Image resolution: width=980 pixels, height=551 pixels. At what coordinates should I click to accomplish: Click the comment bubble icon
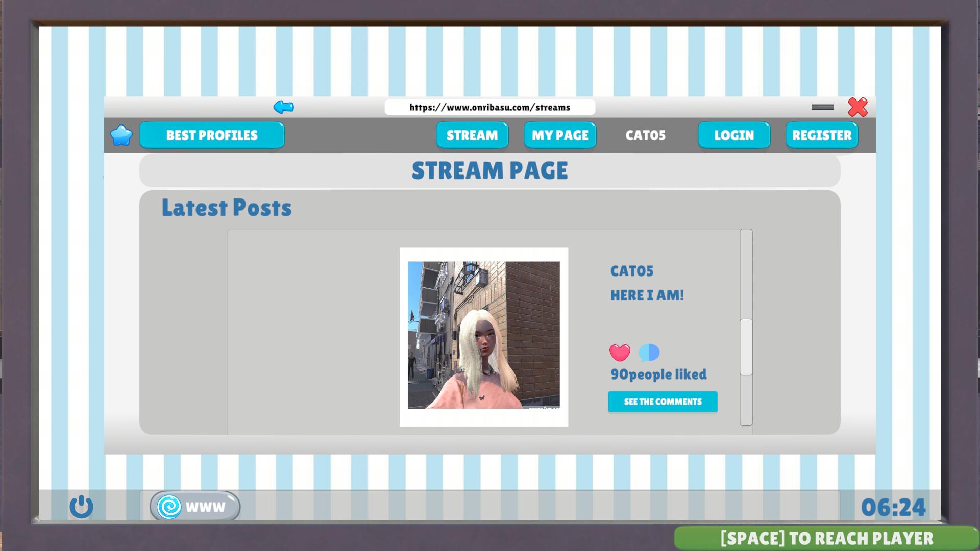[x=648, y=353]
